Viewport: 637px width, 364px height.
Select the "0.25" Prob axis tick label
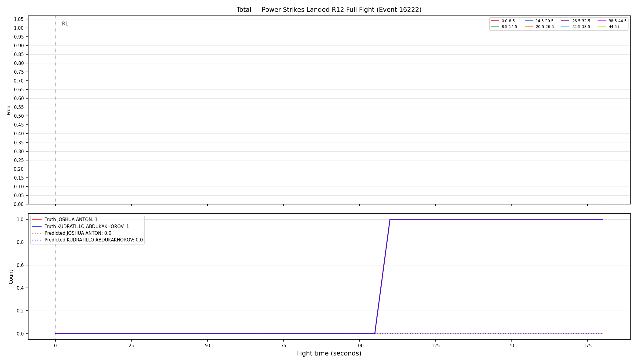click(x=19, y=160)
